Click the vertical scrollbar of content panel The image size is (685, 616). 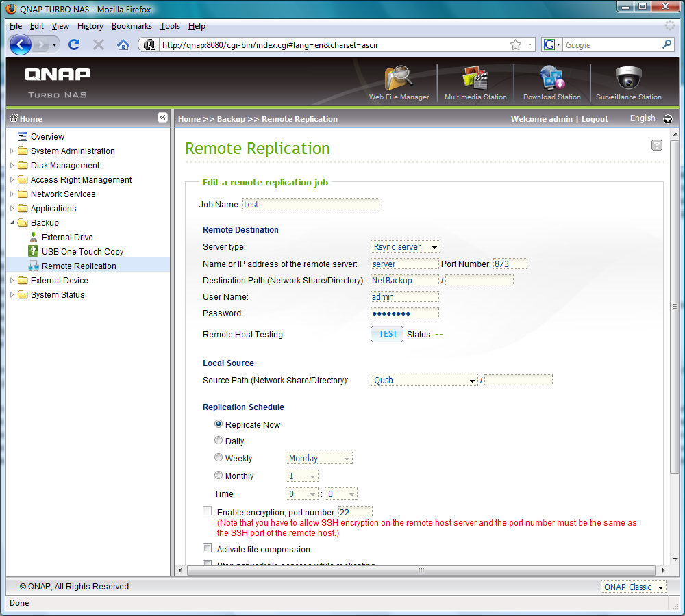click(x=675, y=306)
